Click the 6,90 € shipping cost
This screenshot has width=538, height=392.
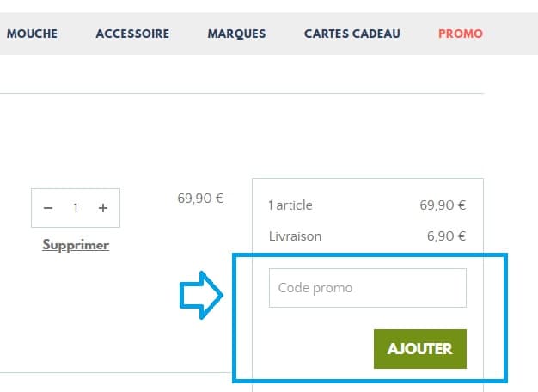[x=446, y=236]
